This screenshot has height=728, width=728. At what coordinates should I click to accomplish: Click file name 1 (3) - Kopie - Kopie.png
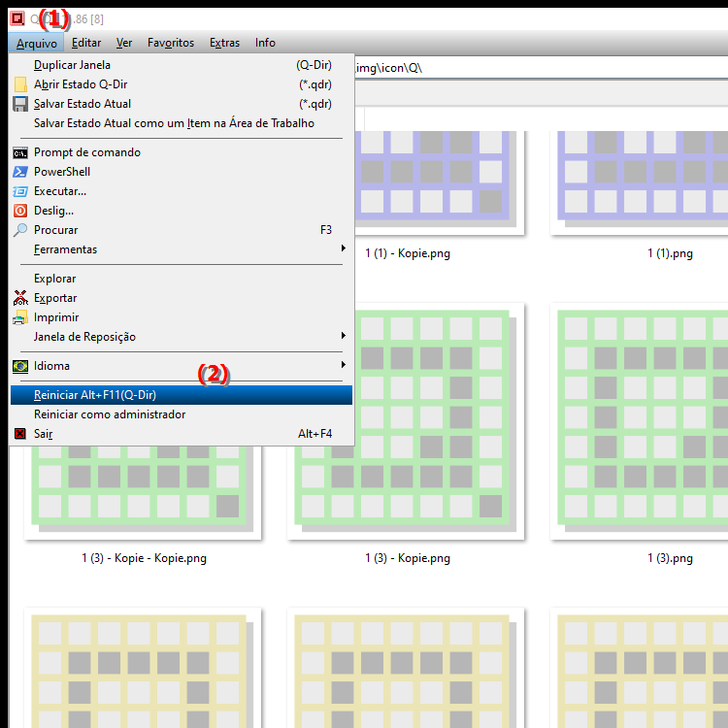(144, 558)
